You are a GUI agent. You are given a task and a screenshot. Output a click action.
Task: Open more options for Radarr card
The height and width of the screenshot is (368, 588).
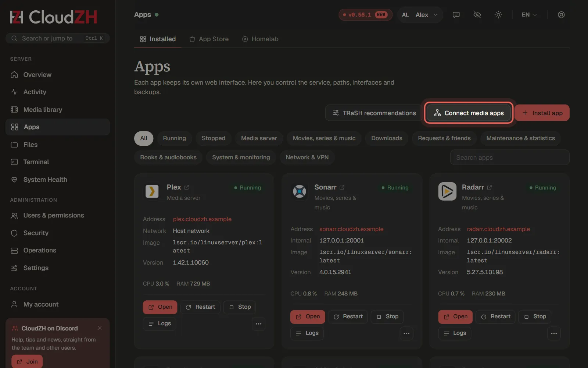coord(554,333)
